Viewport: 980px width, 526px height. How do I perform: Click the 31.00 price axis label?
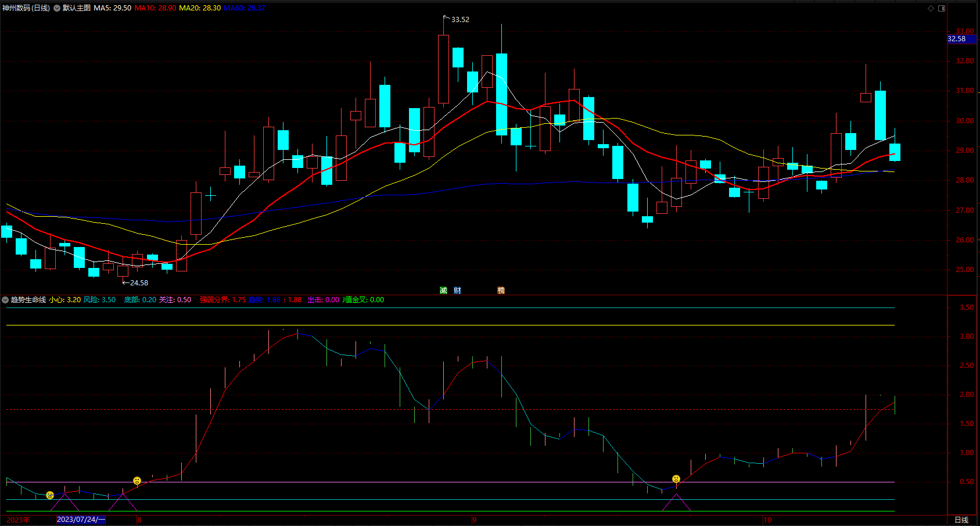pos(965,91)
